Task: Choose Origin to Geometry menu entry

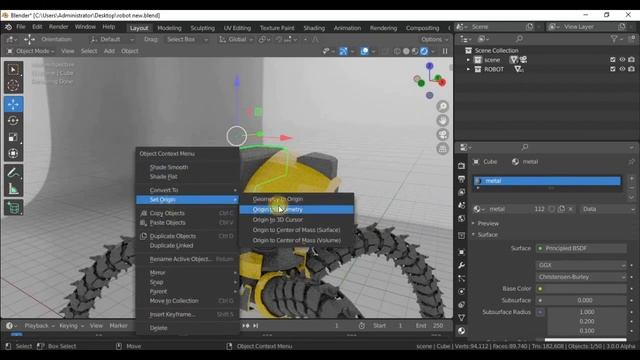Action: tap(296, 209)
